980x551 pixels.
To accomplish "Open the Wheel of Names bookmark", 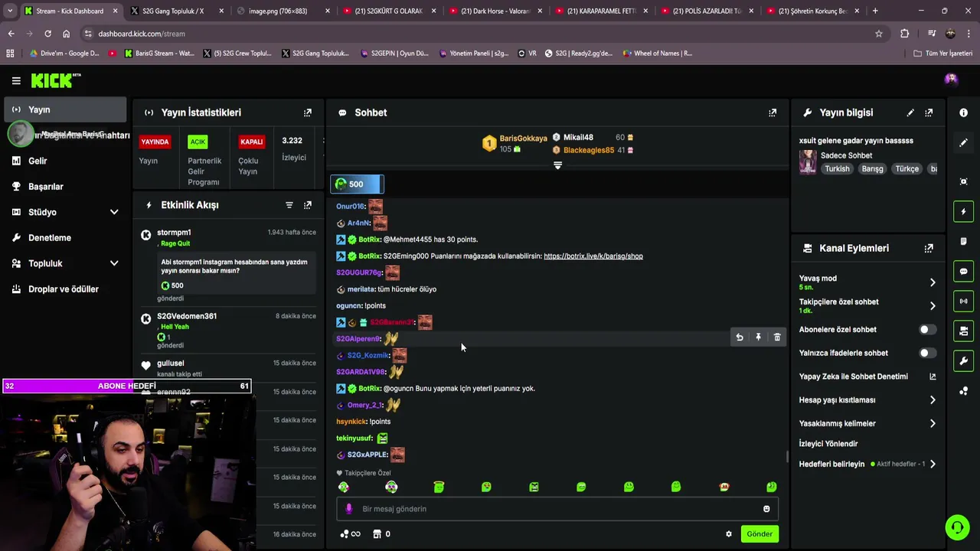I will point(657,54).
